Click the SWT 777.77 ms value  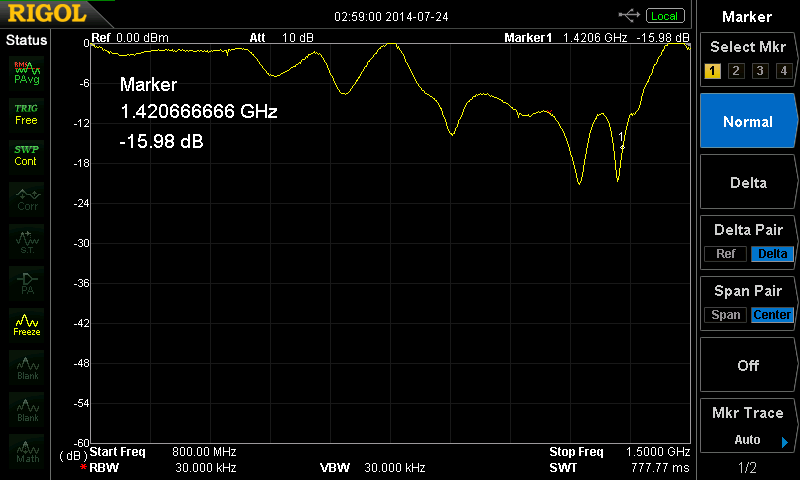tap(660, 468)
